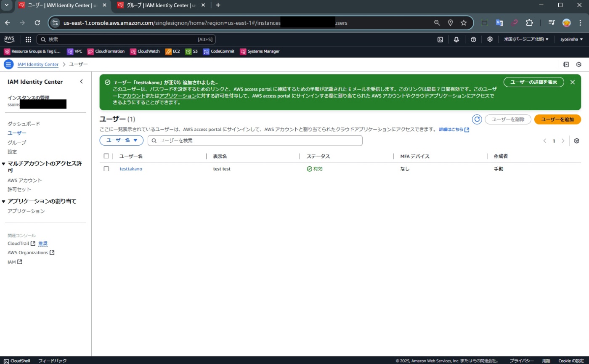This screenshot has width=589, height=364.
Task: Open the notifications bell
Action: tap(456, 39)
